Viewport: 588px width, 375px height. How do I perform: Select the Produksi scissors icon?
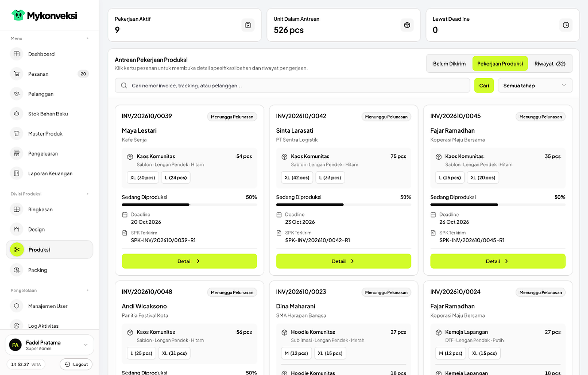click(x=17, y=250)
